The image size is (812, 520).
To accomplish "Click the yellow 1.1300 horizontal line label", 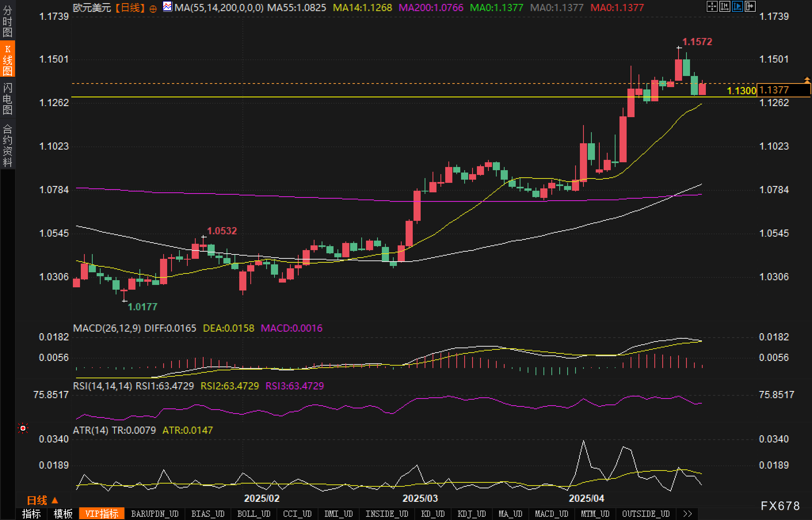I will pyautogui.click(x=741, y=91).
